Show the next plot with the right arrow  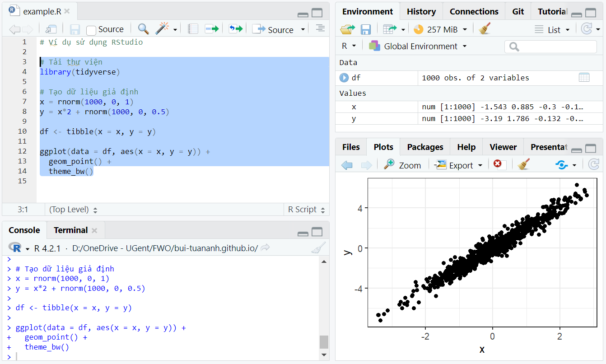pyautogui.click(x=366, y=165)
